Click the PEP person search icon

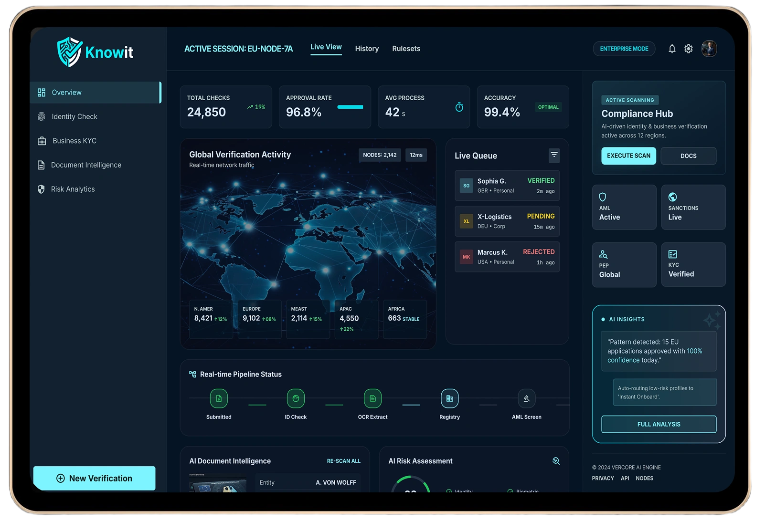point(603,254)
